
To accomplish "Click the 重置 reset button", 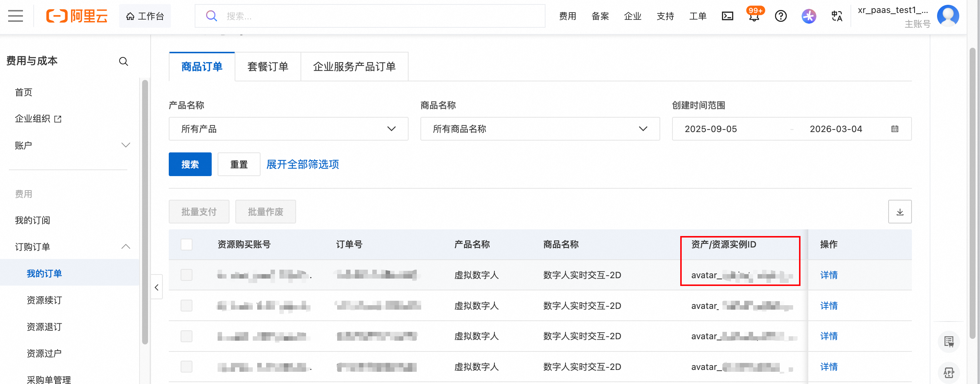I will tap(239, 164).
